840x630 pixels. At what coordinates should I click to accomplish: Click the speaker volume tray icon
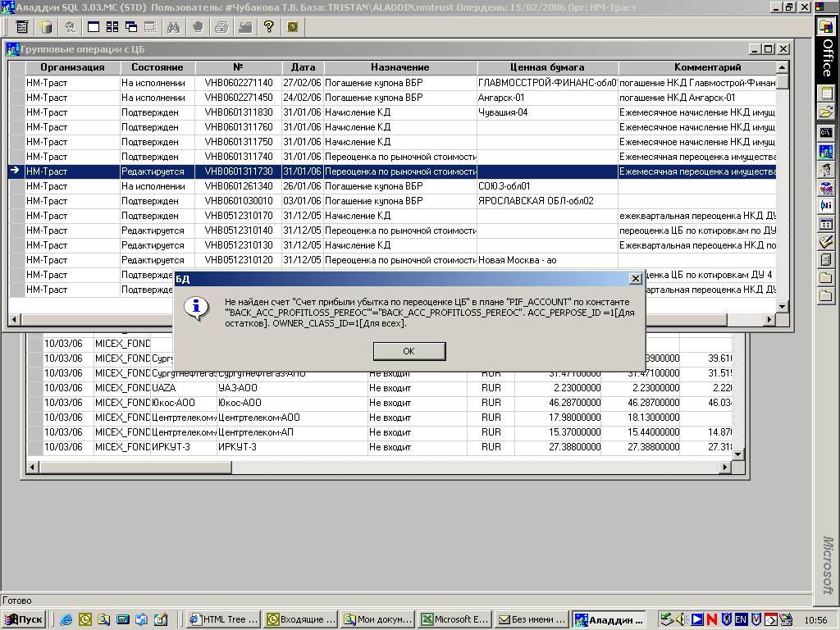point(682,620)
